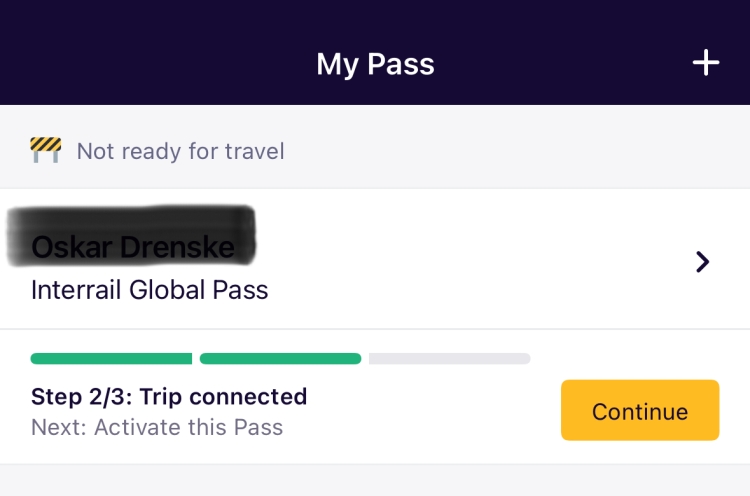750x496 pixels.
Task: Click Step 2/3: Trip connected heading
Action: pyautogui.click(x=169, y=397)
